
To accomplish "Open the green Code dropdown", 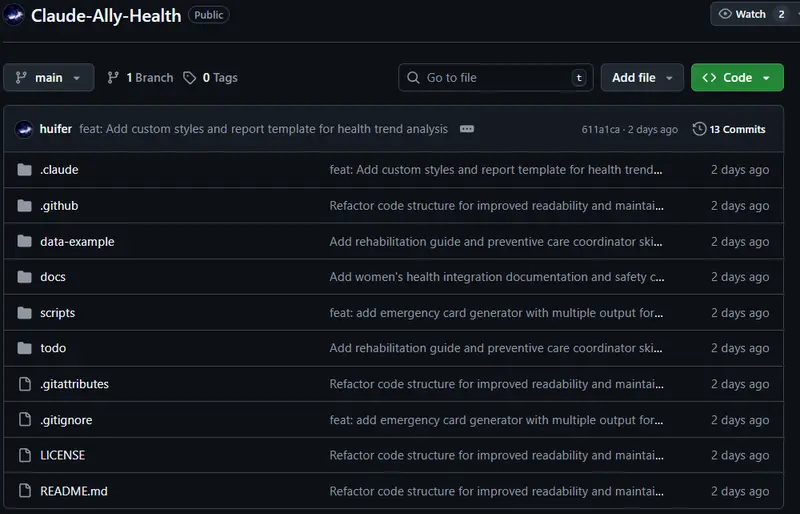I will tap(736, 78).
